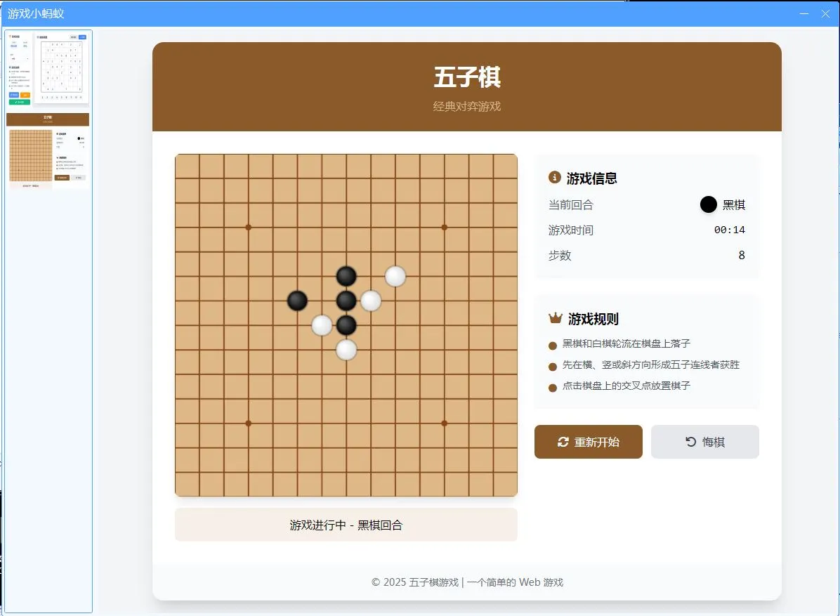This screenshot has width=840, height=616.
Task: Place a stone on the board's center intersection
Action: 346,325
